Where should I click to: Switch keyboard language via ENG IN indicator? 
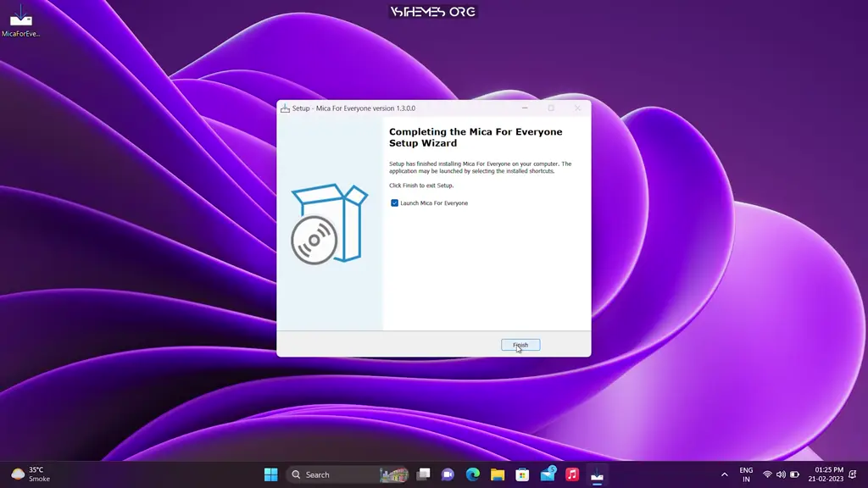[746, 474]
